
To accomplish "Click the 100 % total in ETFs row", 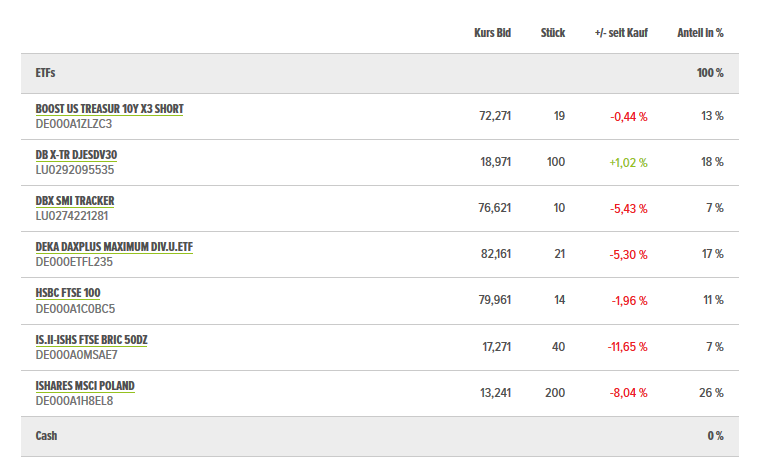I will 710,73.
